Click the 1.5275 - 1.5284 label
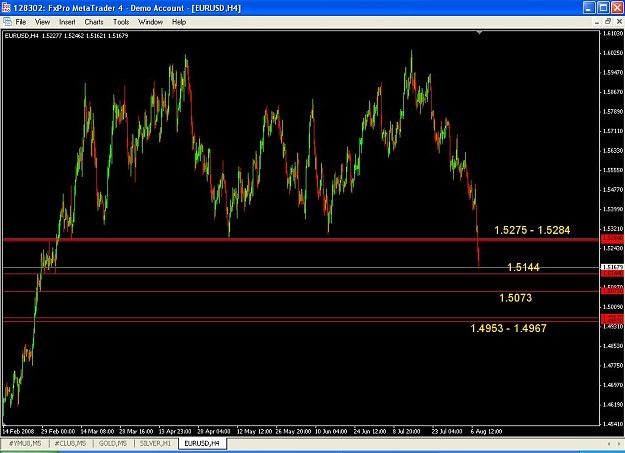Viewport: 625px width, 453px height. click(532, 230)
